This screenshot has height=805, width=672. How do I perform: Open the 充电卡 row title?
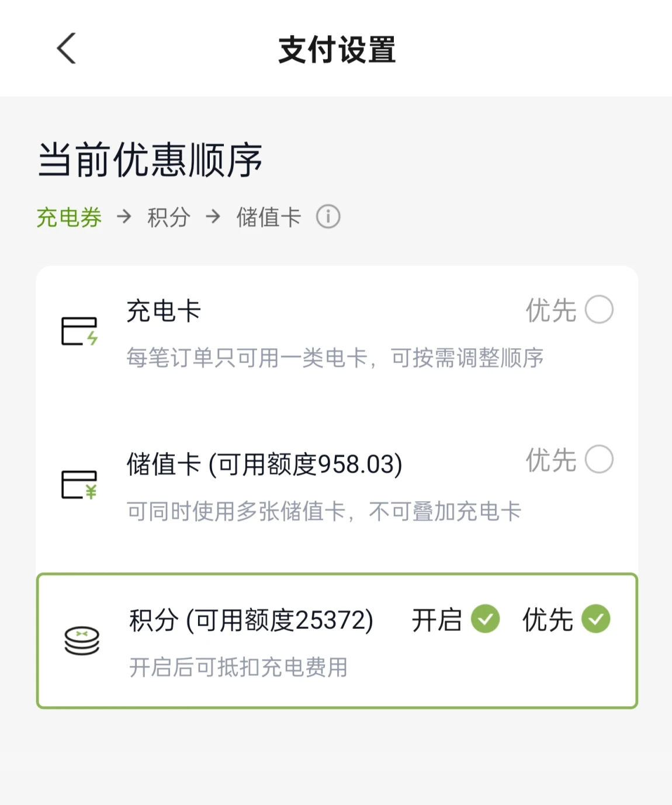[x=164, y=311]
